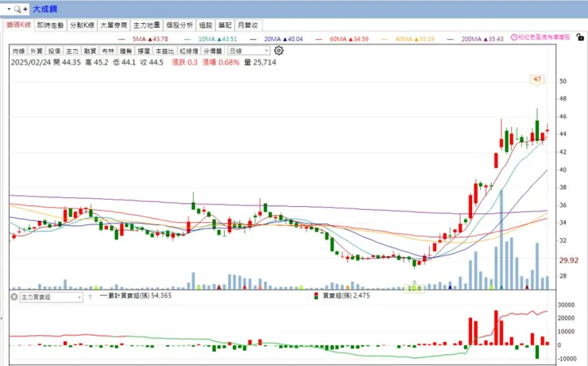Select the 個股分析 tab
Image resolution: width=588 pixels, height=366 pixels.
click(180, 25)
